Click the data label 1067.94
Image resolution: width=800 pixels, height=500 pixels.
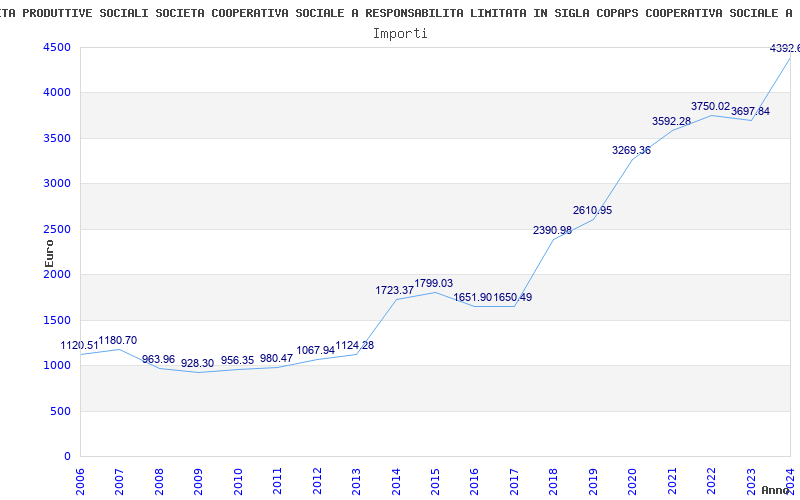[315, 350]
